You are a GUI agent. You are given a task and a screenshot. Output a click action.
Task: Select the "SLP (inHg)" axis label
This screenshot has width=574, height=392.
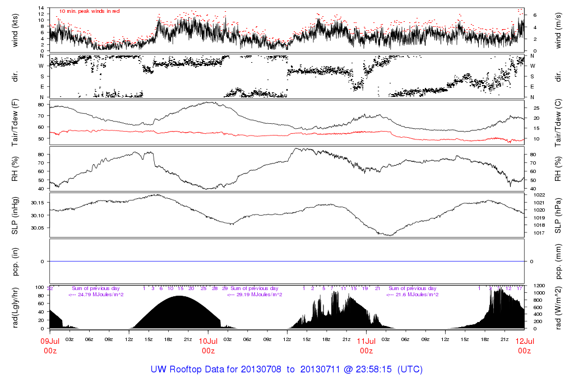(x=15, y=216)
